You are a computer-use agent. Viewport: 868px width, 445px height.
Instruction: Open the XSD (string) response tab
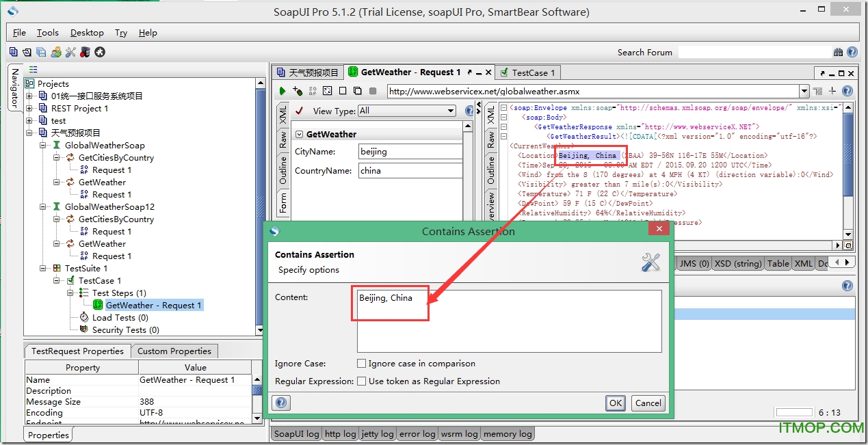tap(738, 263)
